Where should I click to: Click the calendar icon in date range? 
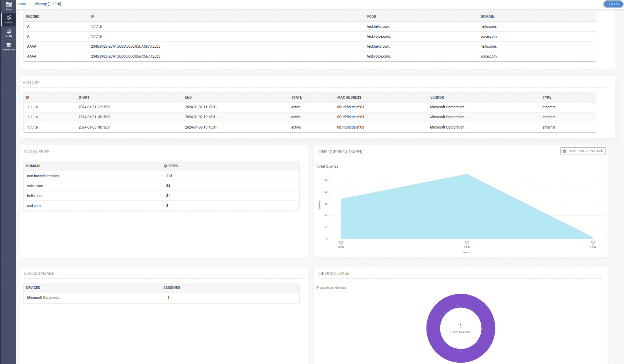[564, 151]
